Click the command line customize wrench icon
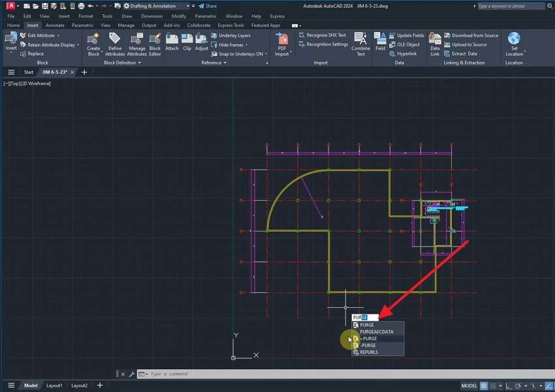The image size is (555, 392). (x=132, y=374)
